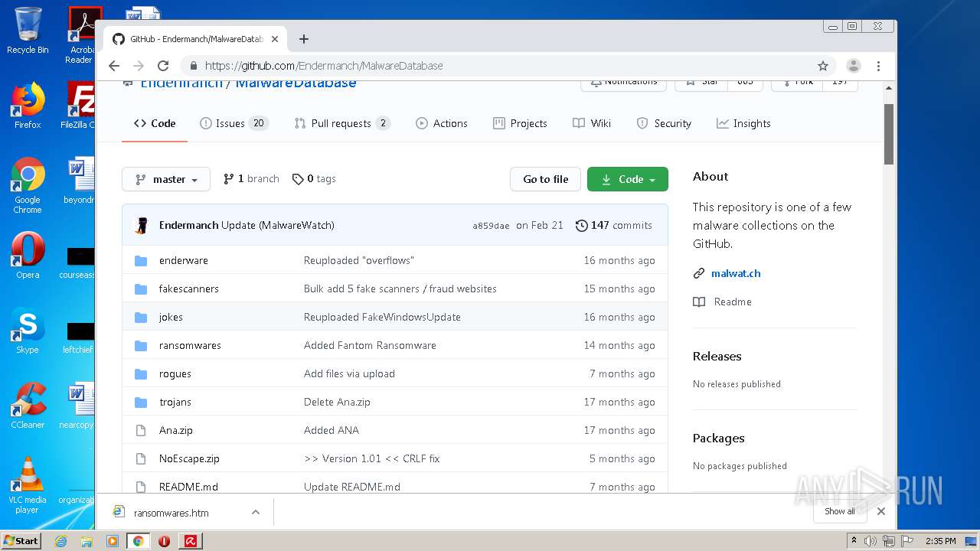Screen dimensions: 980x551
Task: Close the downloads bar
Action: click(881, 511)
